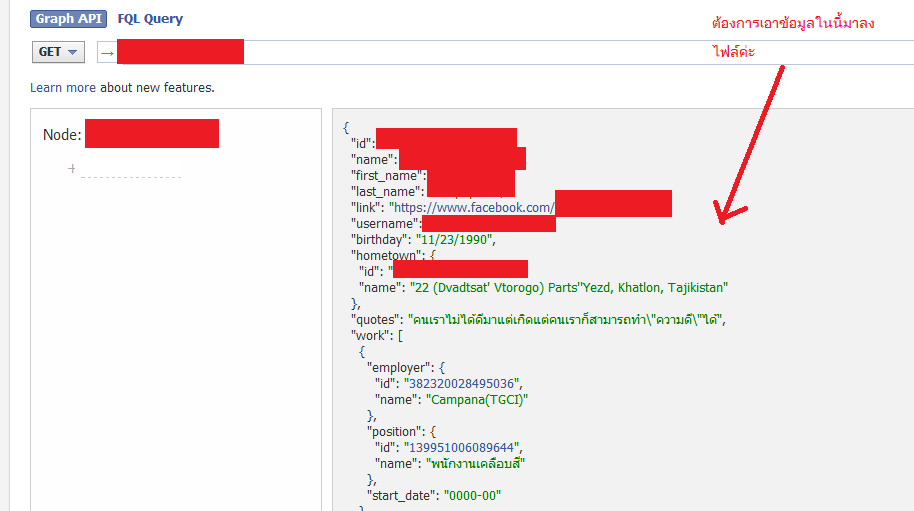The width and height of the screenshot is (914, 511).
Task: Add a field with the plus icon
Action: pyautogui.click(x=72, y=168)
